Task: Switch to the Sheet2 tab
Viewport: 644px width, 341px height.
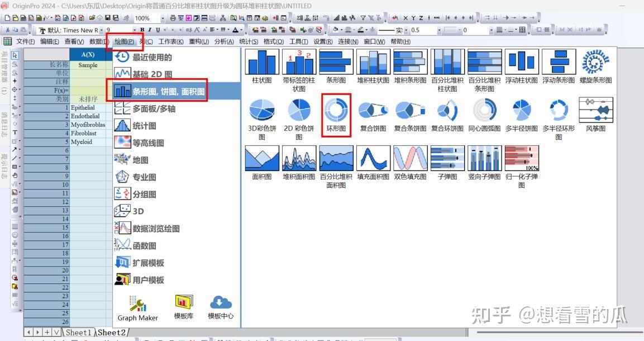Action: point(112,333)
